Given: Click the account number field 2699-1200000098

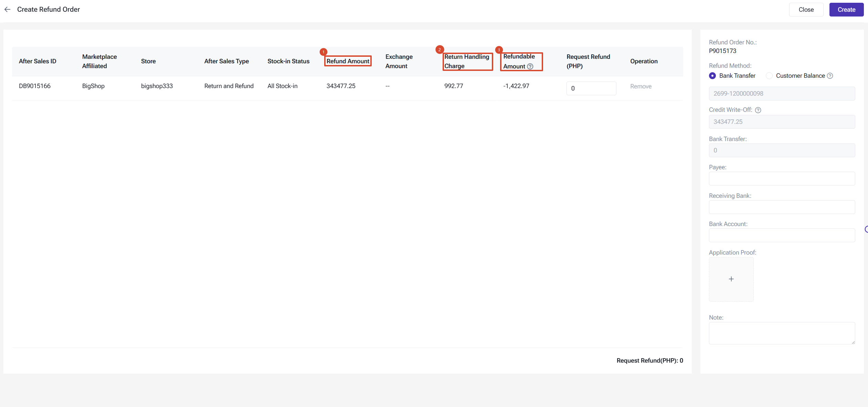Looking at the screenshot, I should (x=782, y=94).
